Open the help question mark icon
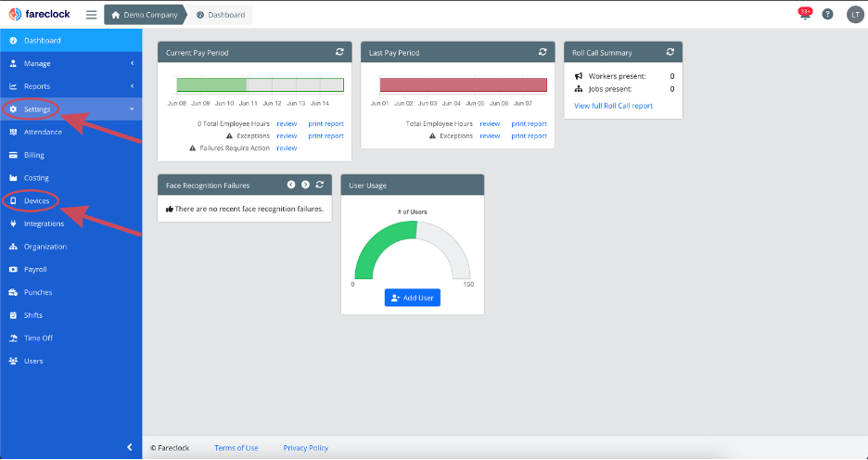The height and width of the screenshot is (460, 868). pyautogui.click(x=827, y=15)
